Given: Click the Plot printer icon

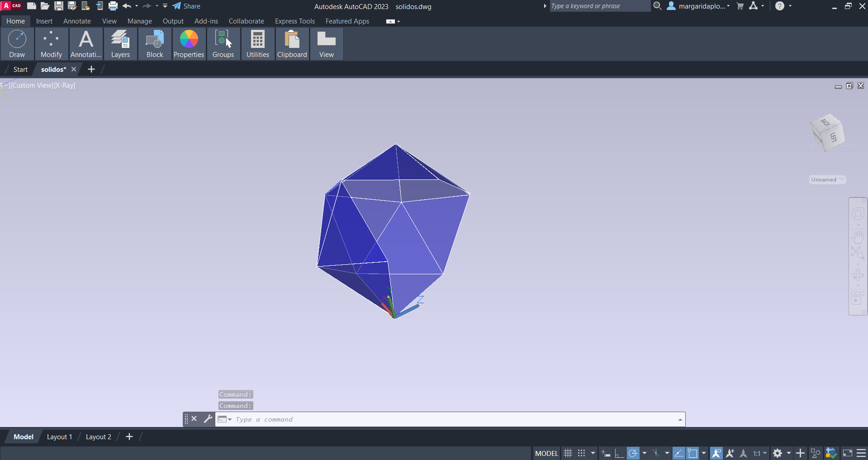Looking at the screenshot, I should click(113, 6).
